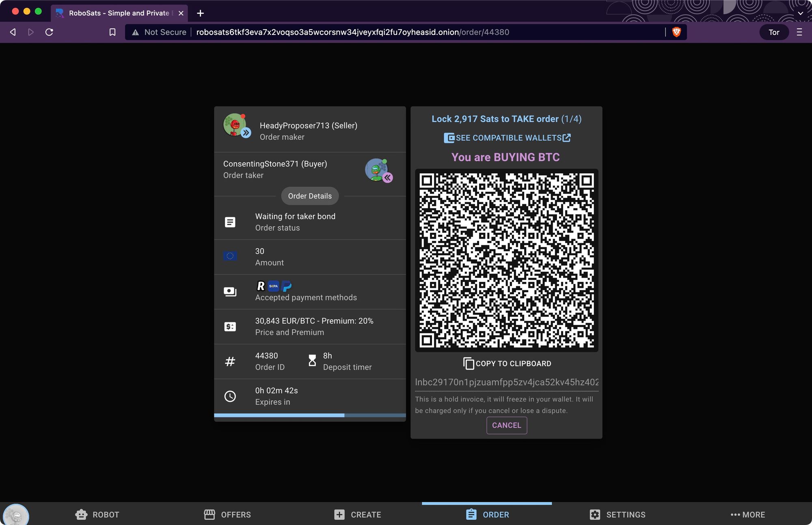Click the expiry progress bar
Screen dimensions: 812x525
pyautogui.click(x=310, y=415)
